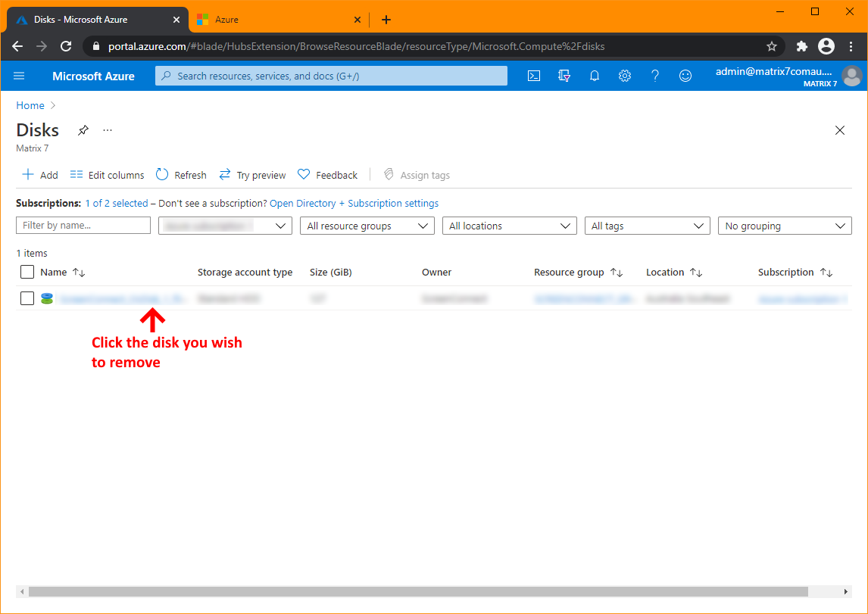Sort by Location column arrows
Viewport: 868px width, 614px height.
click(x=696, y=272)
